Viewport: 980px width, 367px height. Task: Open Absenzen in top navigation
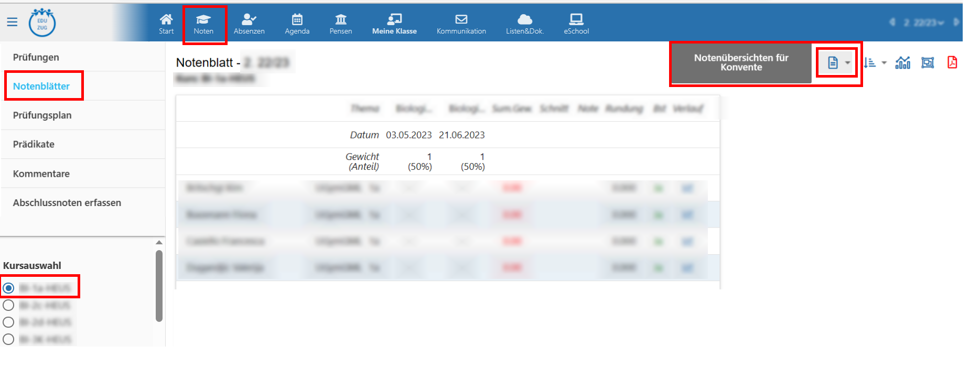pyautogui.click(x=249, y=24)
